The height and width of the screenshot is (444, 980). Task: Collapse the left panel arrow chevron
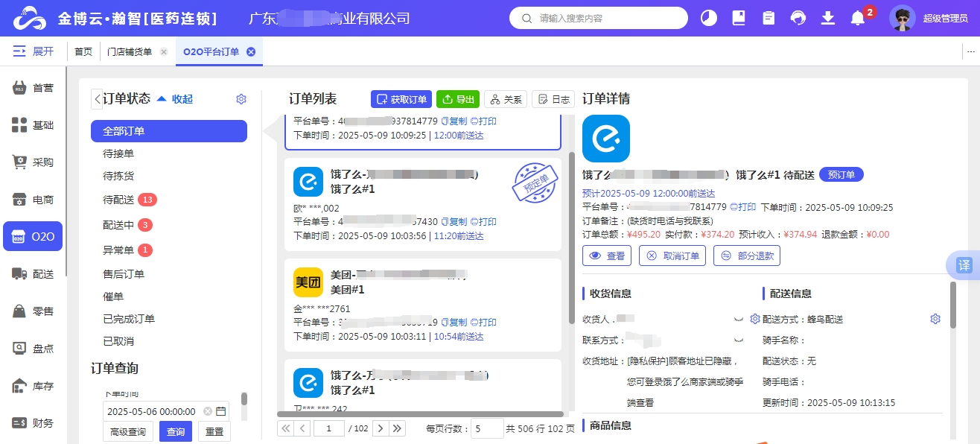97,99
